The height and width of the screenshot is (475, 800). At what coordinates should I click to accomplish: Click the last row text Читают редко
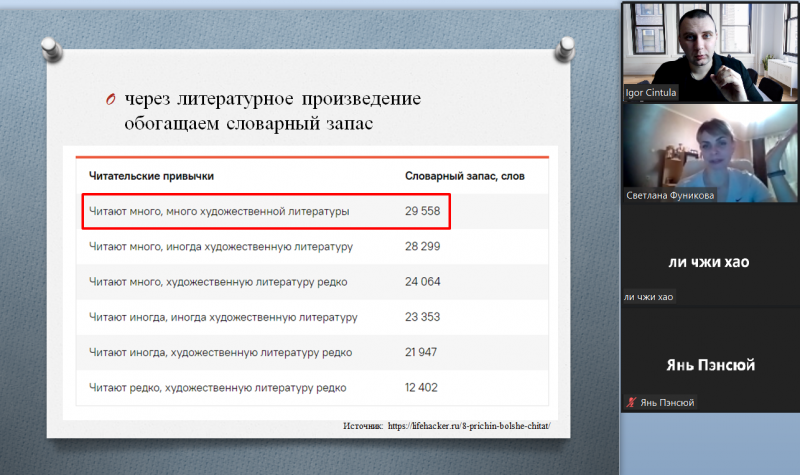pos(217,388)
